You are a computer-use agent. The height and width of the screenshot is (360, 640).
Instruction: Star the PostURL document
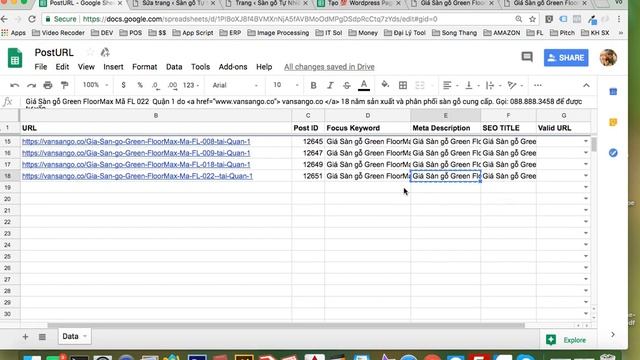[90, 53]
